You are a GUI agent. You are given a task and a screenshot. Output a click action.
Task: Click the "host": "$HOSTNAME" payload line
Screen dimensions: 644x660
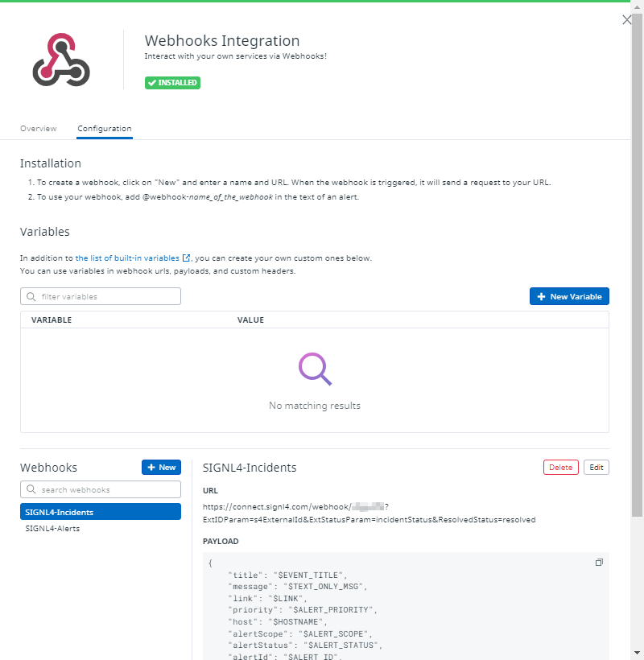click(x=278, y=621)
